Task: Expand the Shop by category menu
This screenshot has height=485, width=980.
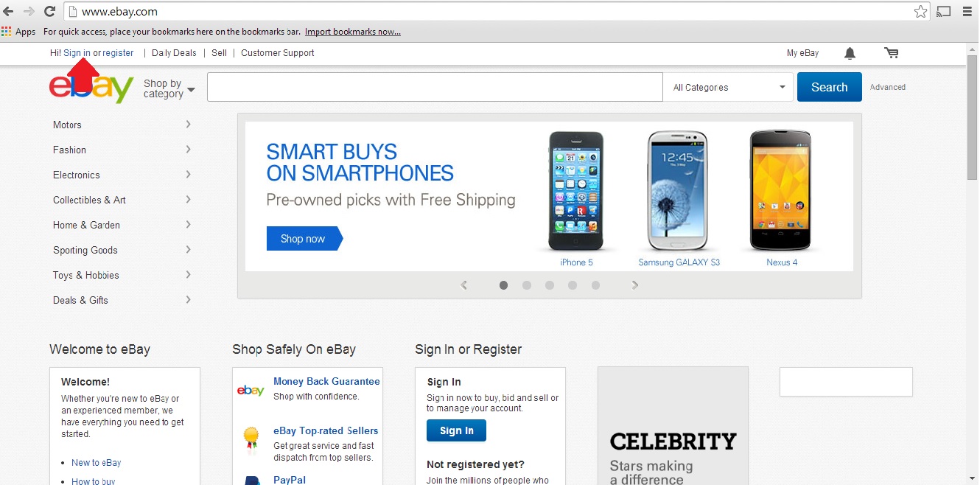Action: (168, 88)
